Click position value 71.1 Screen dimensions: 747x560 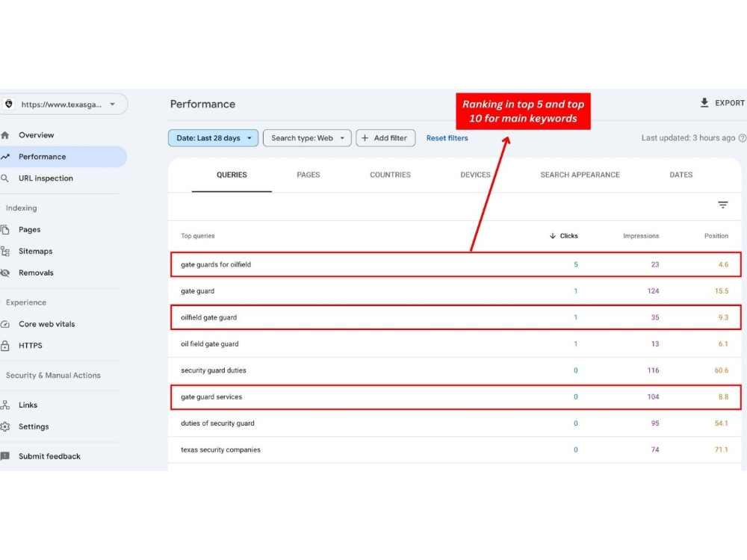pos(722,449)
